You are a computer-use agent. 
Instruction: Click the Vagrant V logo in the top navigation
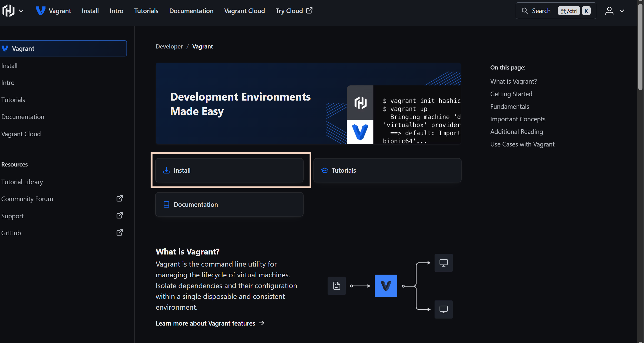coord(41,11)
